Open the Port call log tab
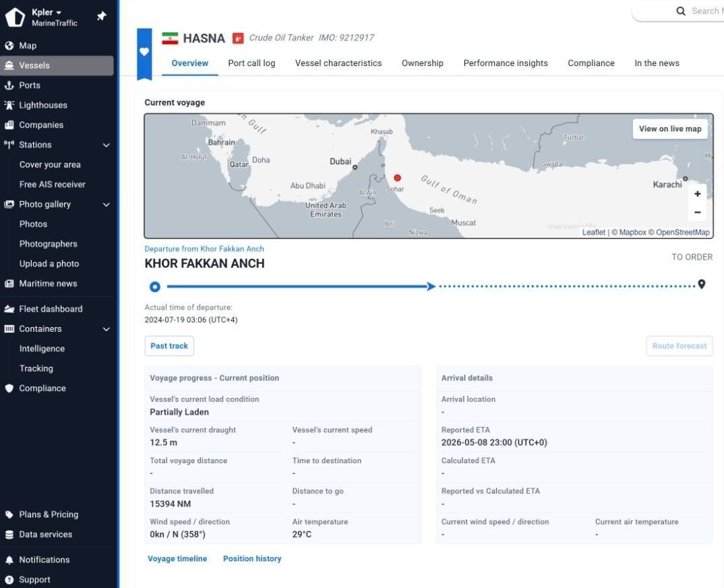724x588 pixels. (251, 63)
